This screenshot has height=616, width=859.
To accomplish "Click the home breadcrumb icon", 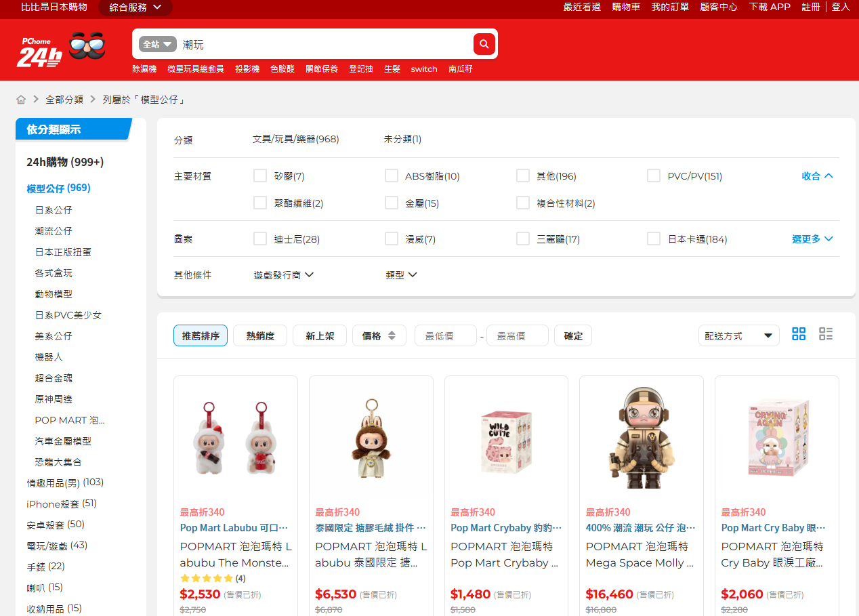I will pyautogui.click(x=21, y=100).
